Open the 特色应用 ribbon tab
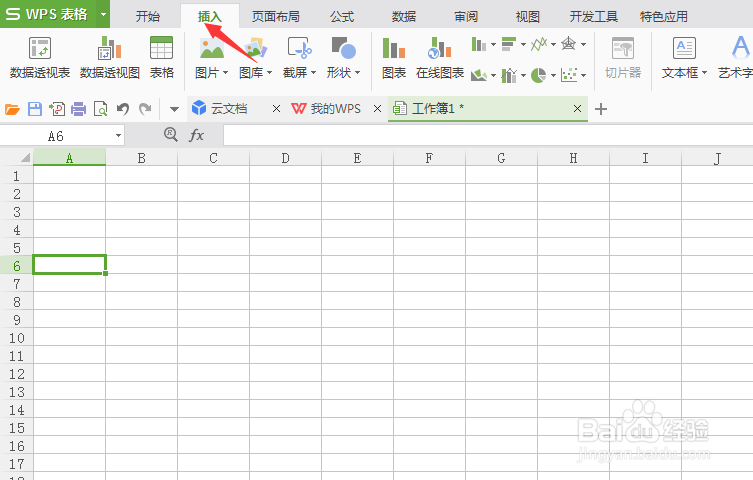753x480 pixels. [x=664, y=17]
